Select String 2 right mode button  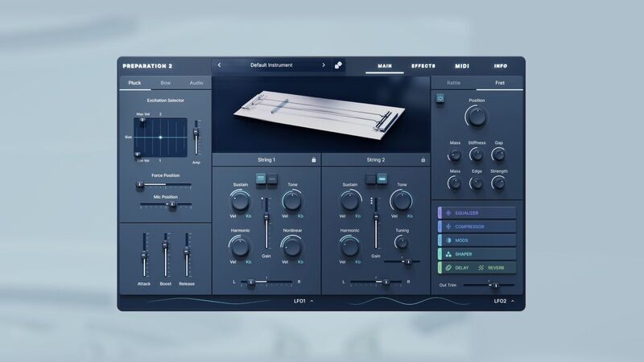click(382, 179)
